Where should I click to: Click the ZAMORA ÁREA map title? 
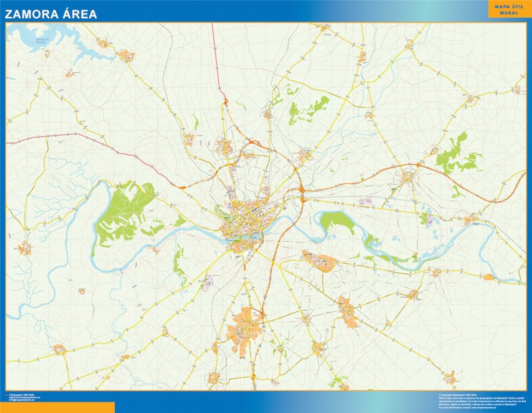coord(51,14)
